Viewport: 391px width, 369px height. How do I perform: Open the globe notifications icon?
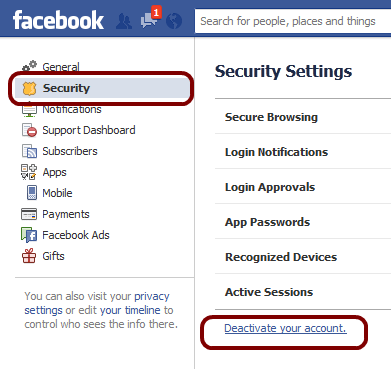click(x=174, y=21)
